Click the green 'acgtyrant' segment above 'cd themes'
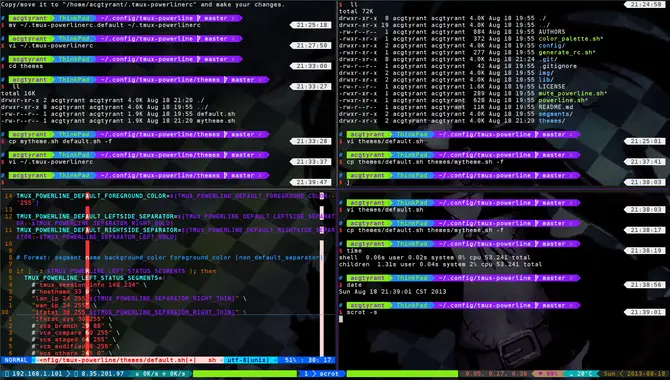 tap(29, 59)
